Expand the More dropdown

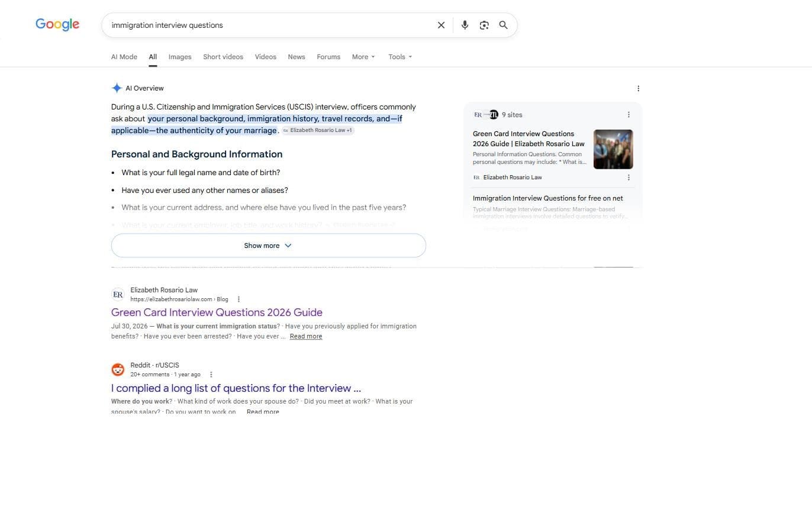(363, 57)
